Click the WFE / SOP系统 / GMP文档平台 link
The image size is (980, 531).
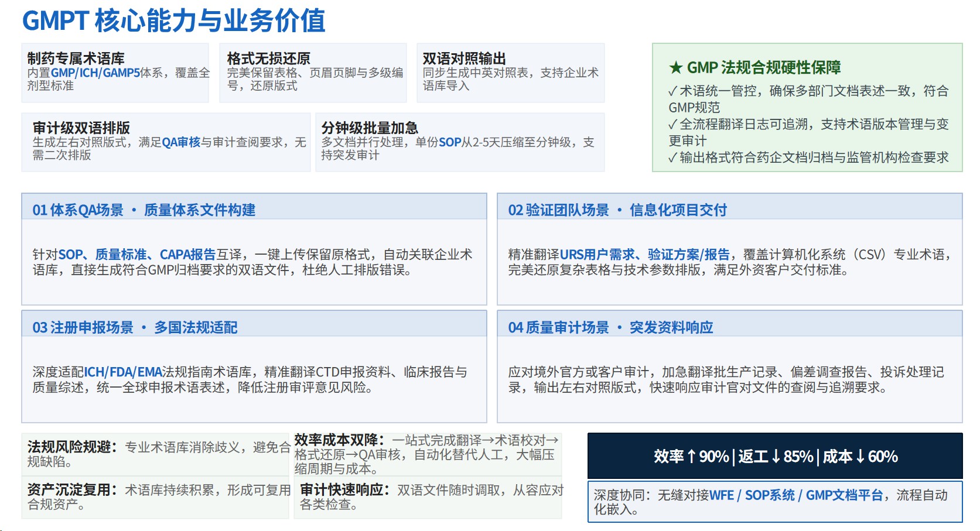[x=796, y=495]
